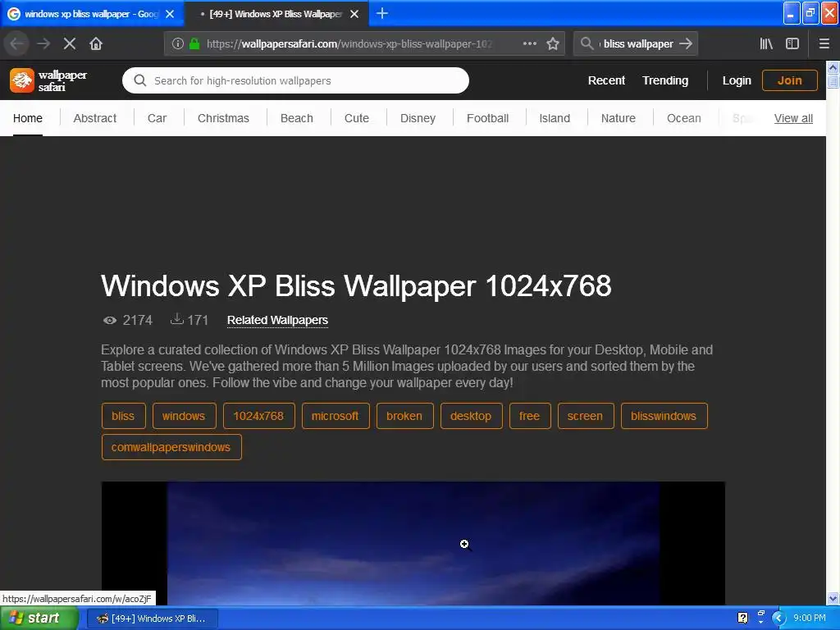The height and width of the screenshot is (630, 840).
Task: Click the green padlock security icon
Action: (194, 43)
